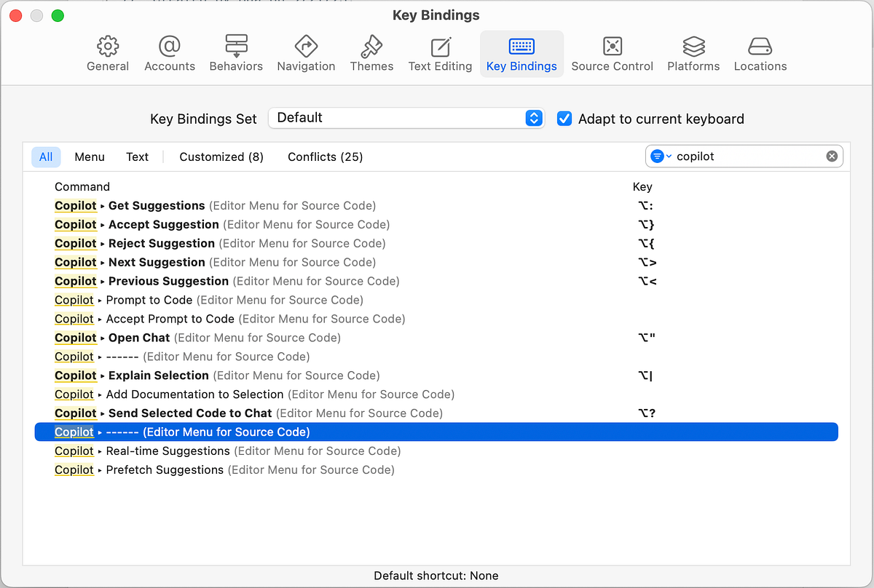The height and width of the screenshot is (588, 874).
Task: Switch to the Menu filter tab
Action: pos(89,156)
